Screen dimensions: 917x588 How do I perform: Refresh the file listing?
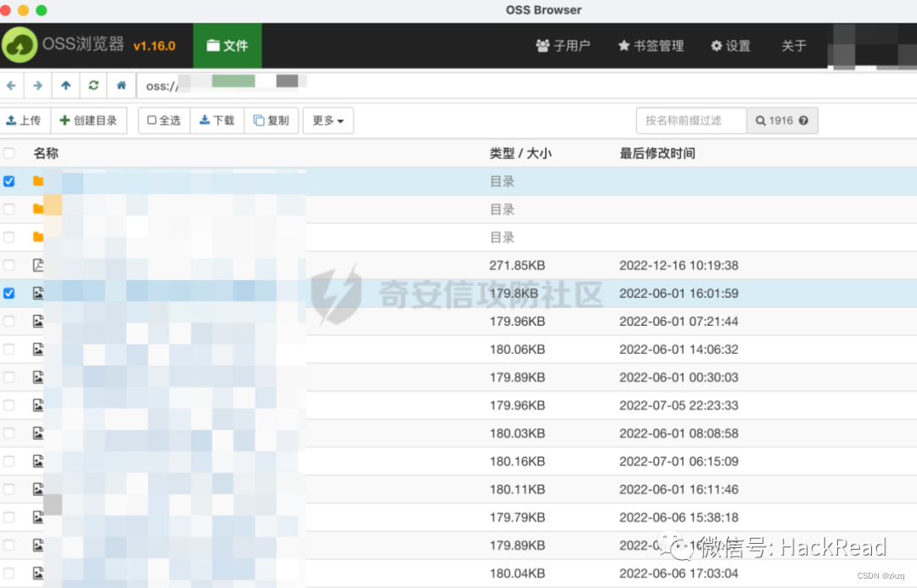(93, 86)
